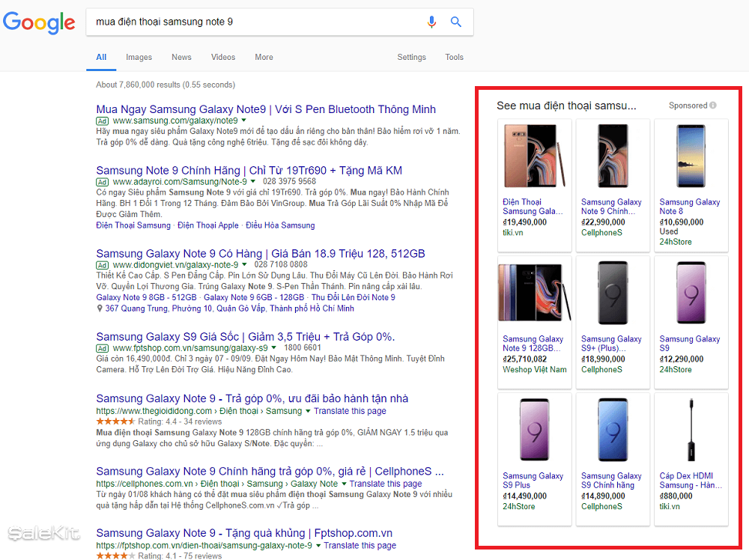Click the blue search magnifier icon

(x=456, y=22)
